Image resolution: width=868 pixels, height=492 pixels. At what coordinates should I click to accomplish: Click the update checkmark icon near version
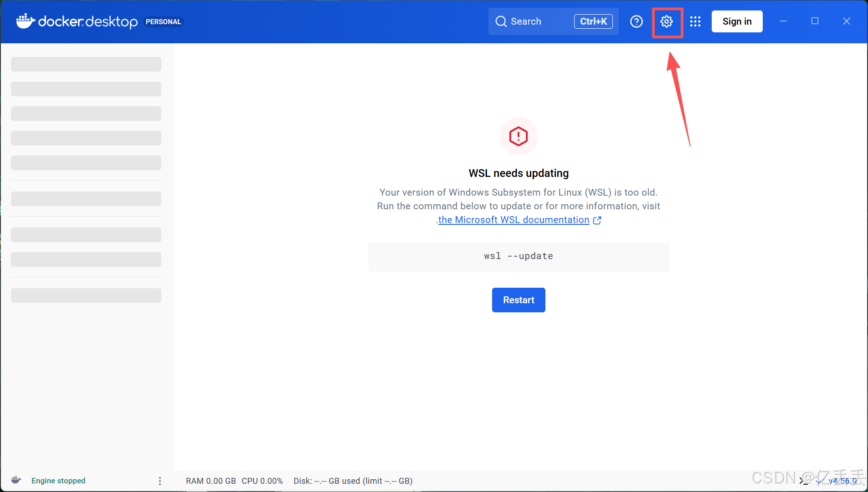coord(819,481)
